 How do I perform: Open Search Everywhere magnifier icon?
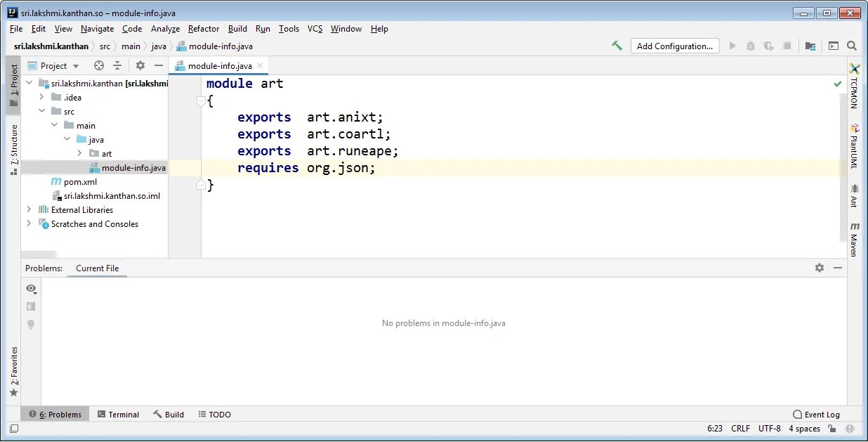[x=852, y=46]
